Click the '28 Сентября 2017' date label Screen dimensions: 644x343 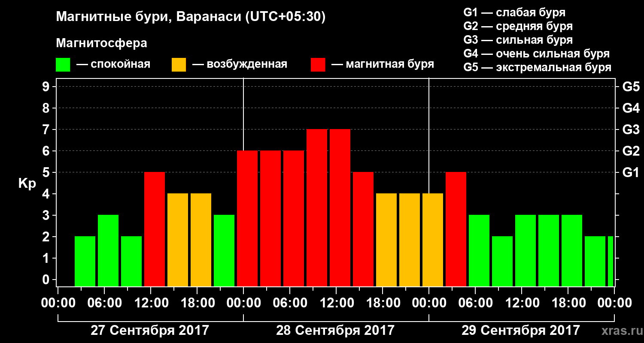pos(335,331)
